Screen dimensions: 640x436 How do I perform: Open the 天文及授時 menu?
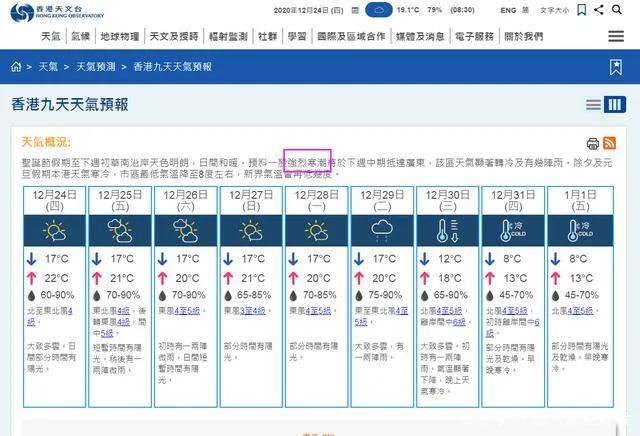pyautogui.click(x=174, y=36)
